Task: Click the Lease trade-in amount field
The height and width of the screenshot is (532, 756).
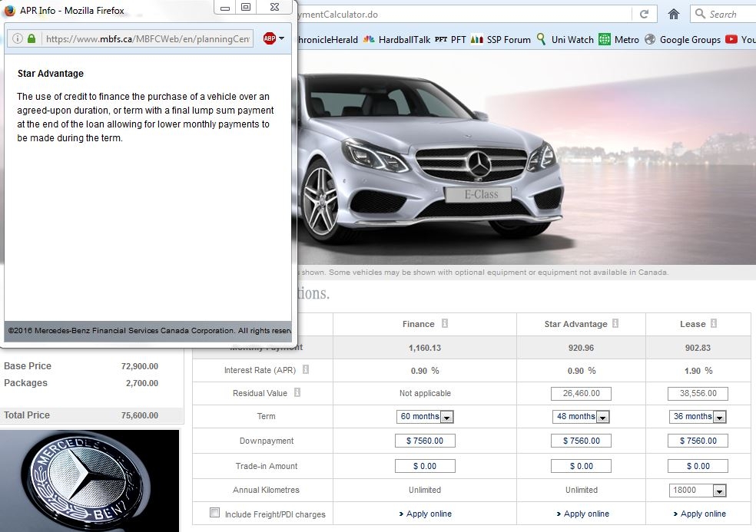Action: click(x=698, y=466)
